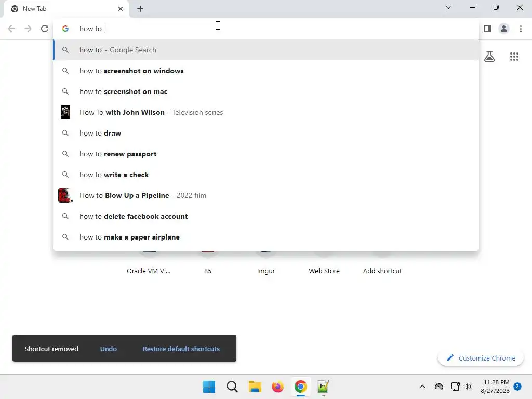Select 'how to renew passport' suggestion
This screenshot has height=399, width=532.
[x=266, y=154]
